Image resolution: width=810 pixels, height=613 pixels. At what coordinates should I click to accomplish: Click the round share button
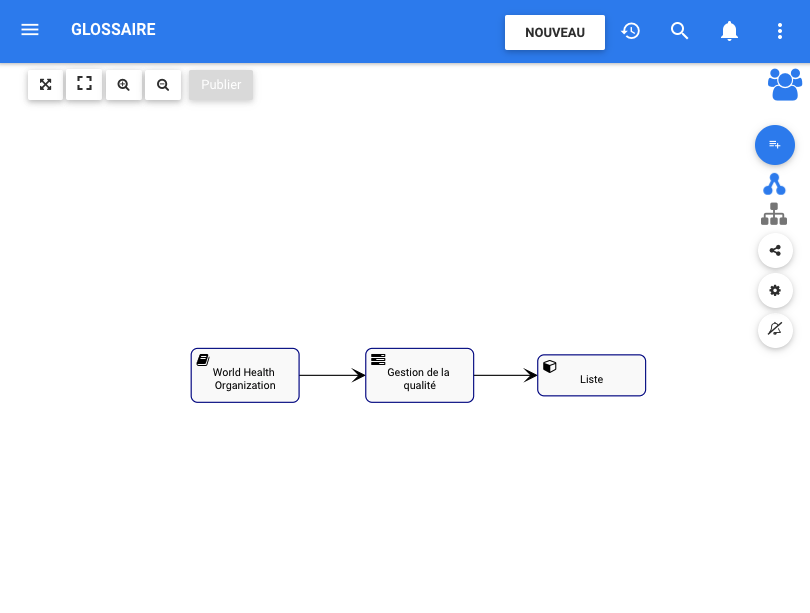point(775,250)
